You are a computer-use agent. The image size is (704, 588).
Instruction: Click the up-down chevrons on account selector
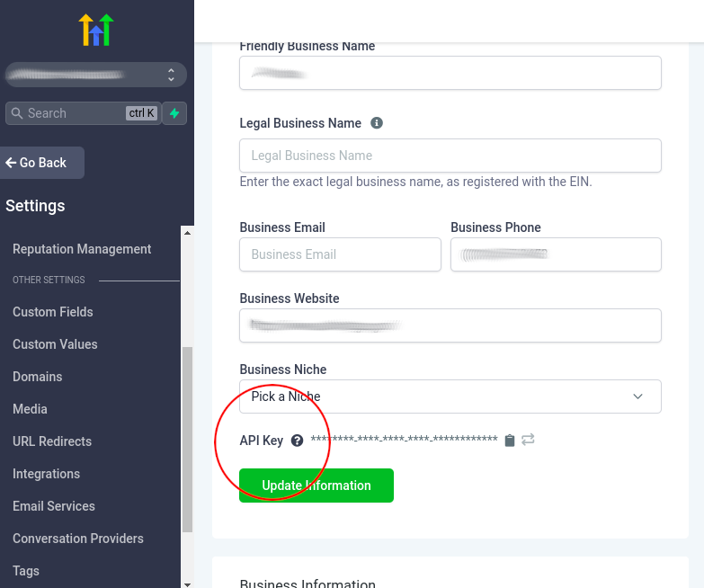coord(171,75)
